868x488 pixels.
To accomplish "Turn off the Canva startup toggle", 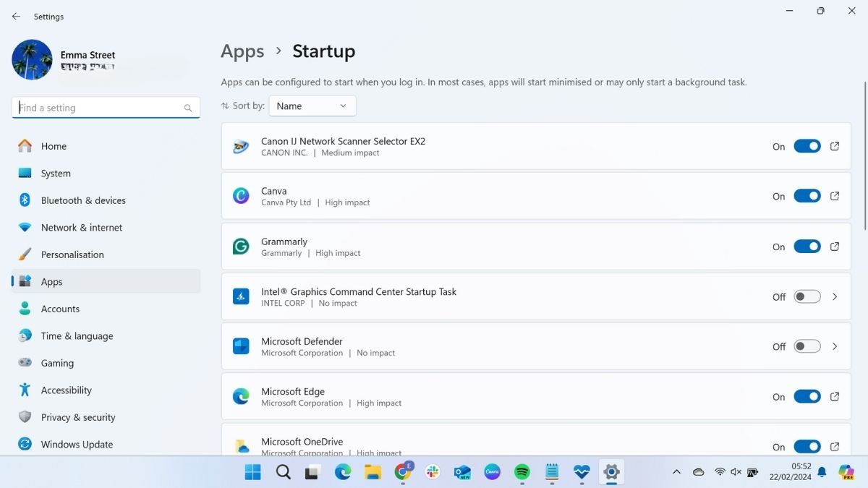I will [807, 196].
